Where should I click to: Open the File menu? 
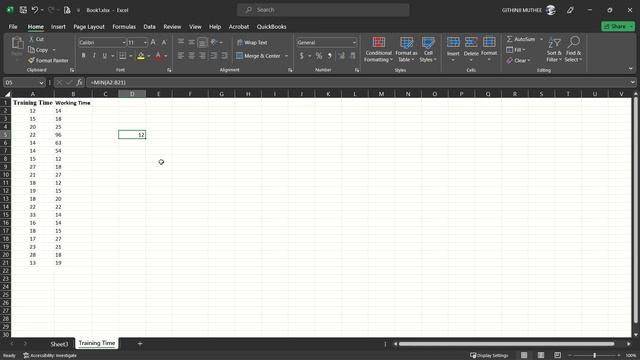coord(13,27)
